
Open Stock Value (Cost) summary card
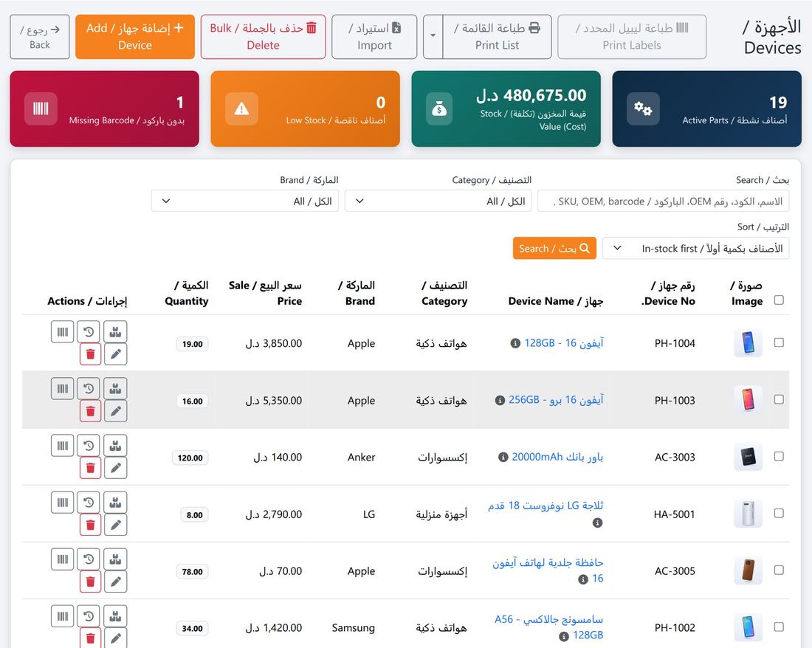(506, 108)
